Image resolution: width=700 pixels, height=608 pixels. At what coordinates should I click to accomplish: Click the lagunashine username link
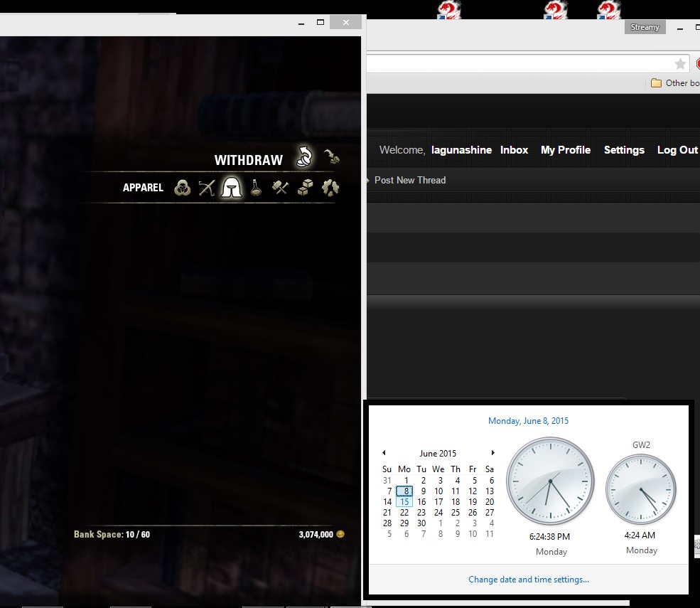pos(461,150)
